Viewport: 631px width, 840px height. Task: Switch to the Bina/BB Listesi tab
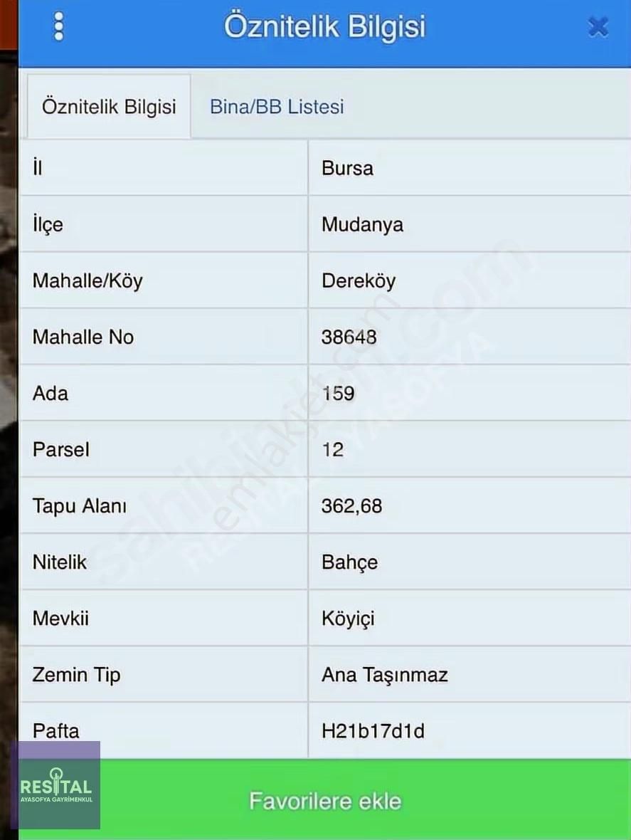tap(276, 106)
